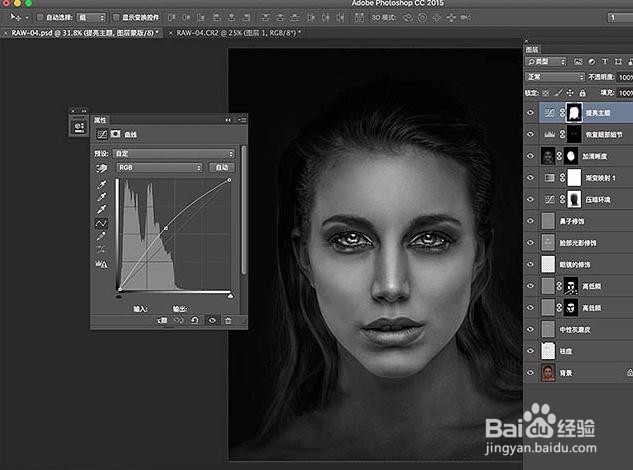Filter layers by adjustment layer icon
The height and width of the screenshot is (470, 633).
pyautogui.click(x=591, y=62)
